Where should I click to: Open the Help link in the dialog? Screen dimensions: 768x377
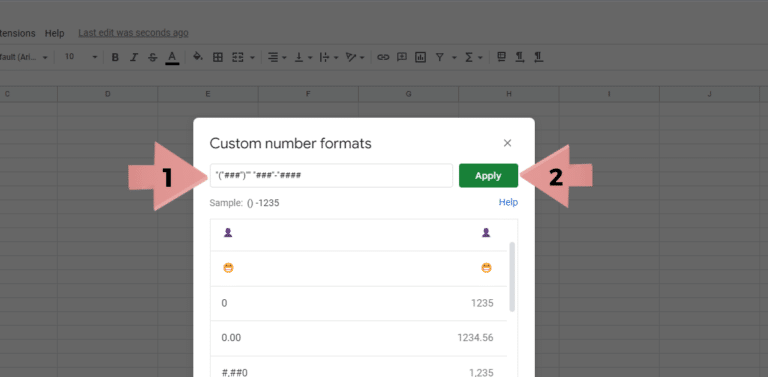tap(508, 202)
